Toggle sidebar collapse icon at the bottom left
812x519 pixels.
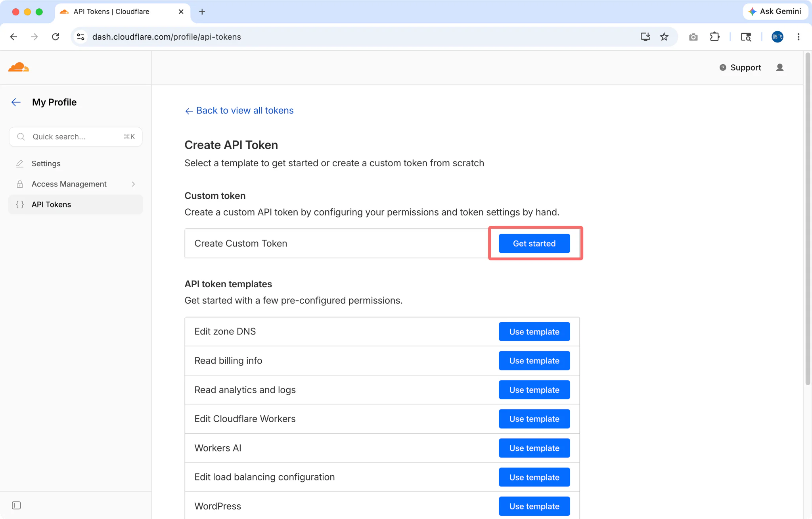click(16, 505)
